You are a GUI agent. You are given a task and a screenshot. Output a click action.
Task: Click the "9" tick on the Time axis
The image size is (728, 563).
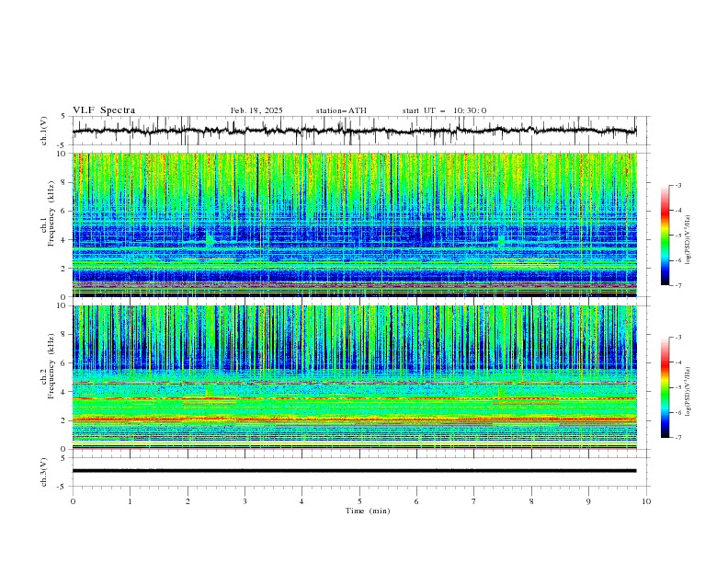point(588,501)
